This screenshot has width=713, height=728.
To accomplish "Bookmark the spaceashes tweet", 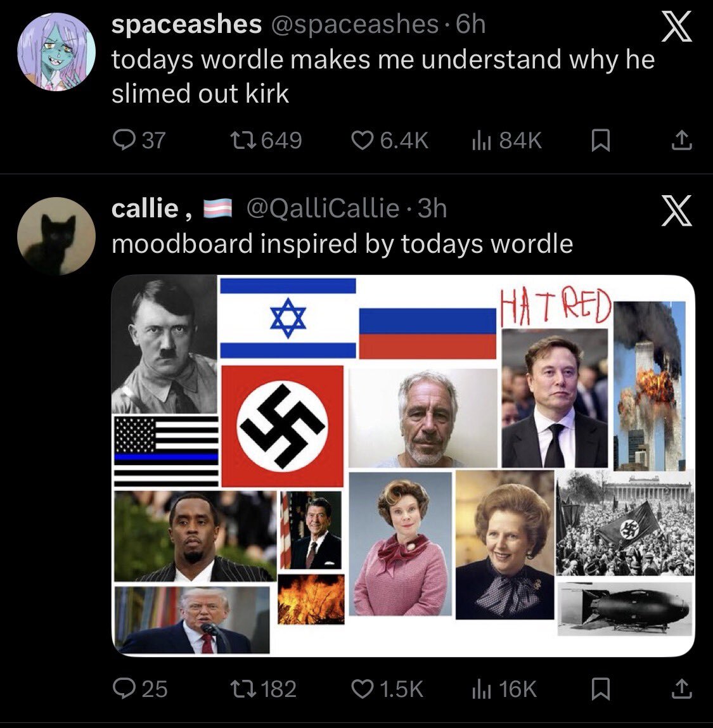I will click(x=600, y=140).
